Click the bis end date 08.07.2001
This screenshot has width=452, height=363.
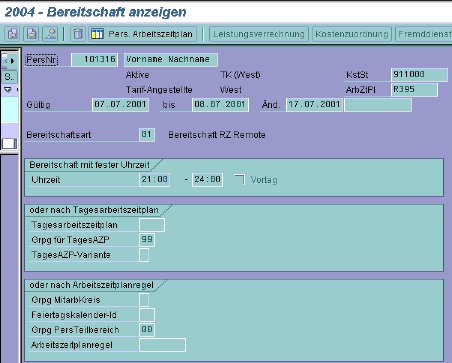(220, 104)
